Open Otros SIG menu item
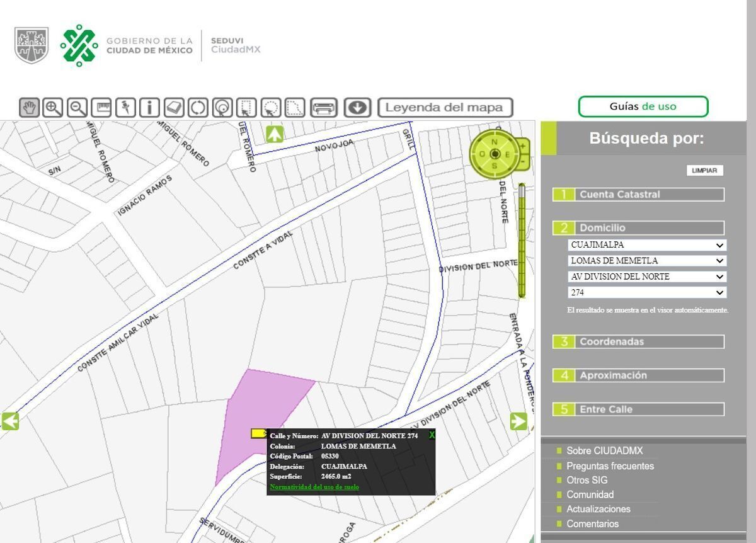Image resolution: width=756 pixels, height=543 pixels. [587, 480]
